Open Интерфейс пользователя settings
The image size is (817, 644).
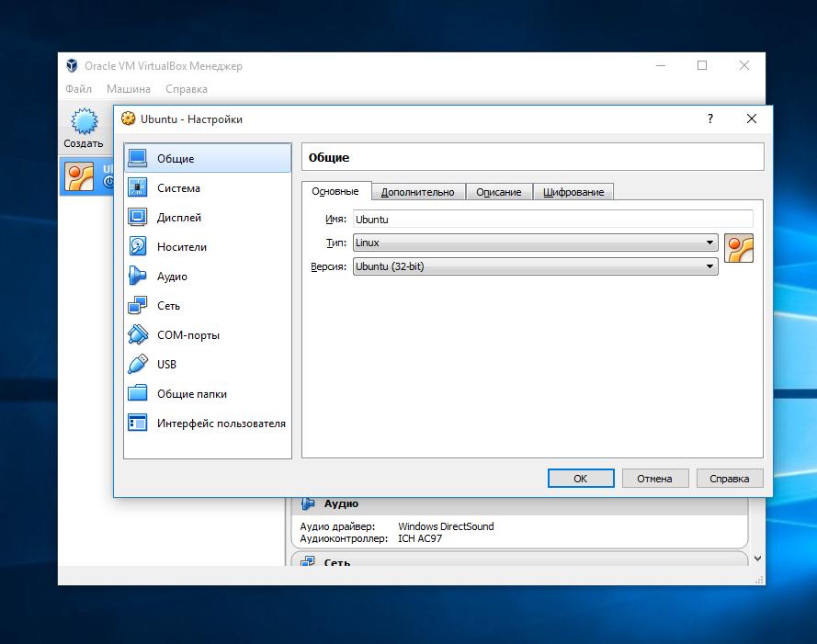(x=221, y=424)
